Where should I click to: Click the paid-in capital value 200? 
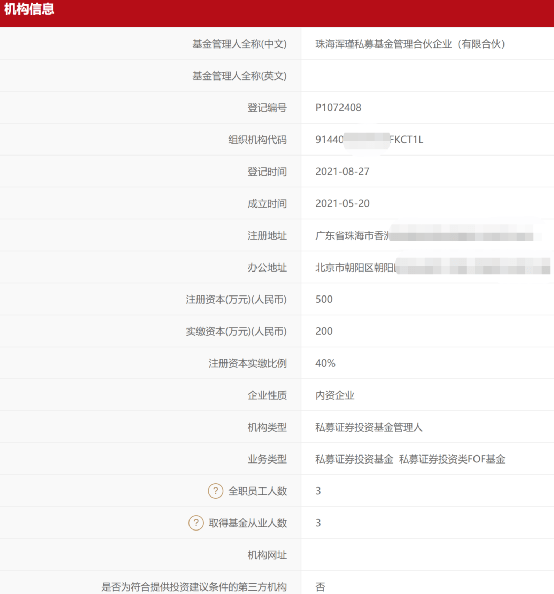pyautogui.click(x=324, y=331)
